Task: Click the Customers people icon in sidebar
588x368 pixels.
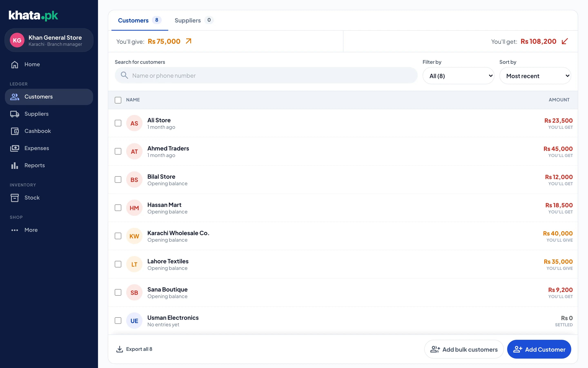Action: click(14, 97)
